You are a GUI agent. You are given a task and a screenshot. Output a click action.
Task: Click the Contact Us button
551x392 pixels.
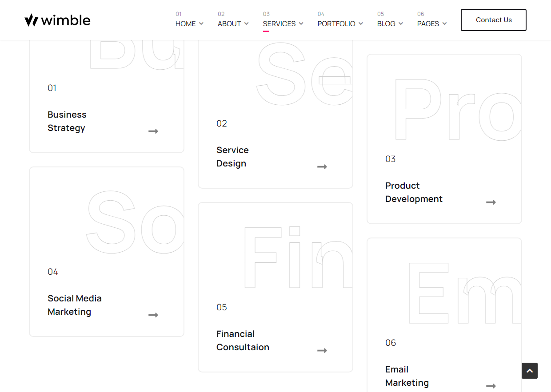pyautogui.click(x=494, y=20)
